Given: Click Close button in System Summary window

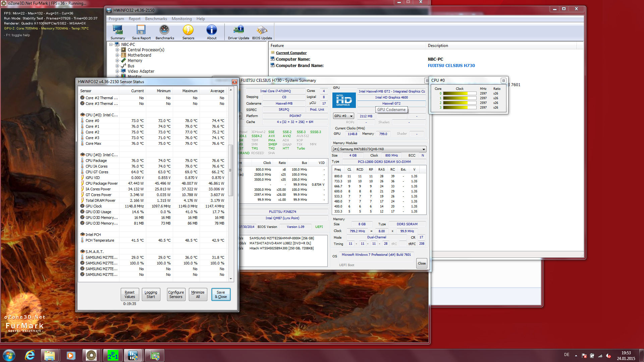Looking at the screenshot, I should click(x=422, y=263).
